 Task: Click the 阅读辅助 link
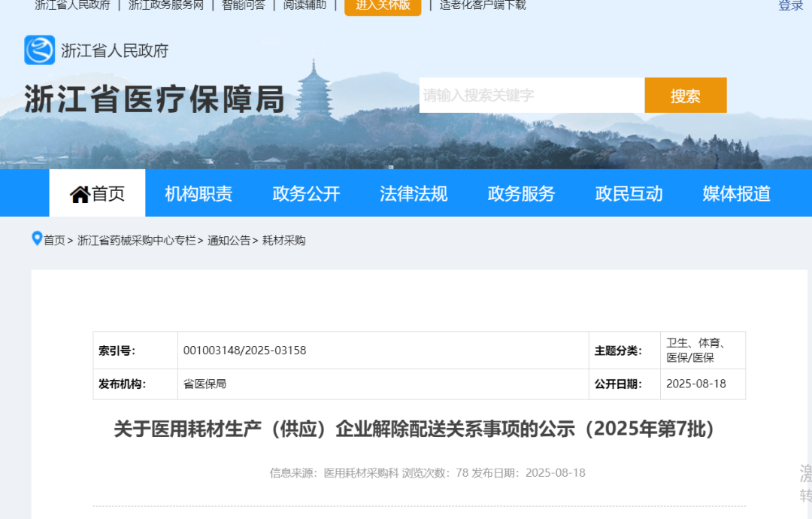point(304,5)
